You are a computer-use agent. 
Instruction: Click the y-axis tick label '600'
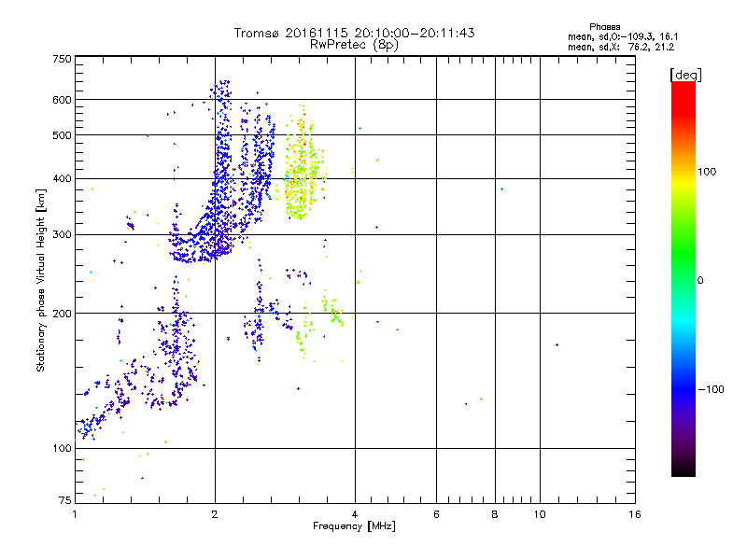pyautogui.click(x=62, y=100)
